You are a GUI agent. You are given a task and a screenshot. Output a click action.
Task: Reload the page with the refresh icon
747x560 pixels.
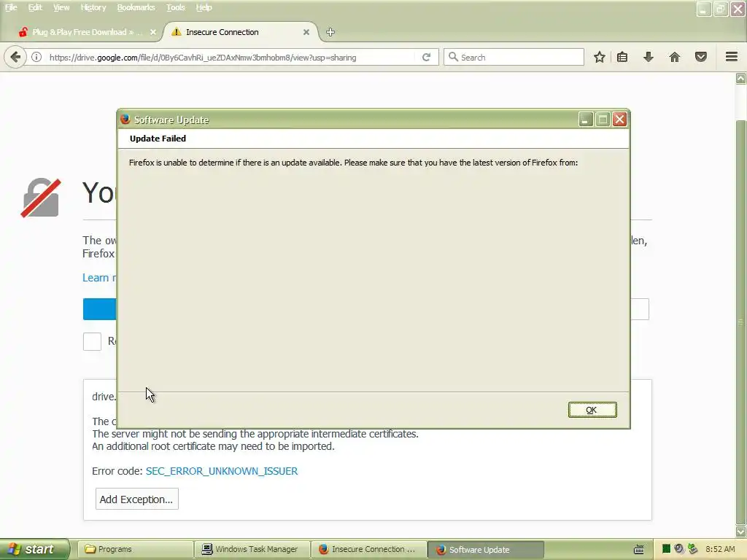(426, 57)
